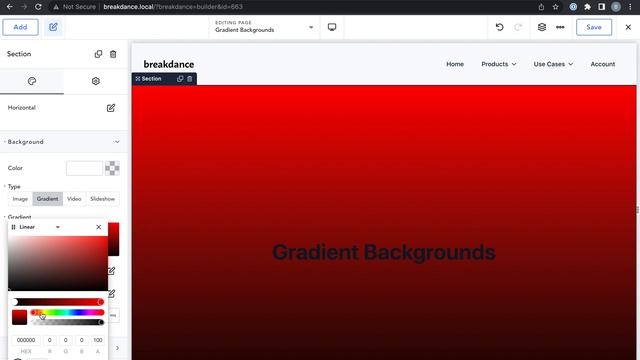Select Slideshow background type

(102, 199)
